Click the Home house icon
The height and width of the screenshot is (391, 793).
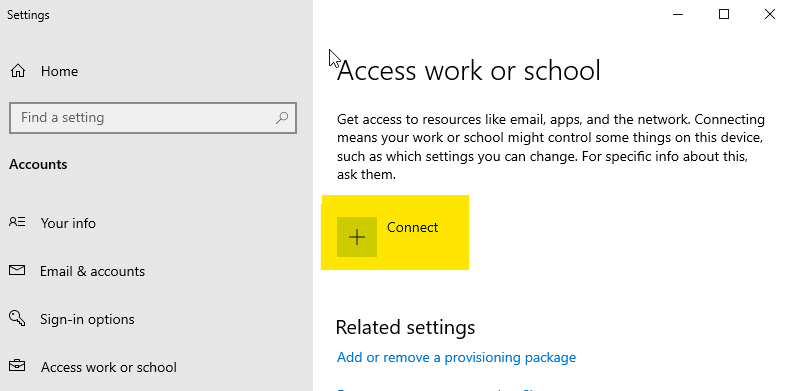18,71
